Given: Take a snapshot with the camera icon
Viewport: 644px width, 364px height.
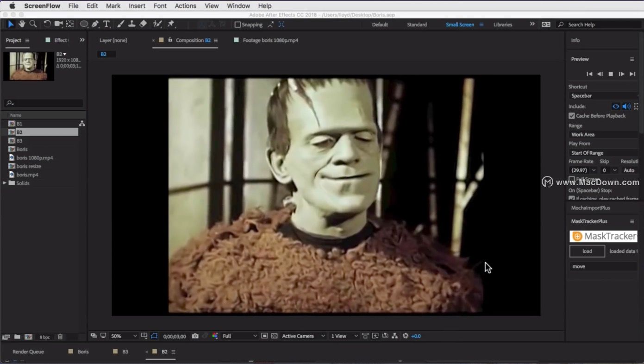Looking at the screenshot, I should click(195, 336).
